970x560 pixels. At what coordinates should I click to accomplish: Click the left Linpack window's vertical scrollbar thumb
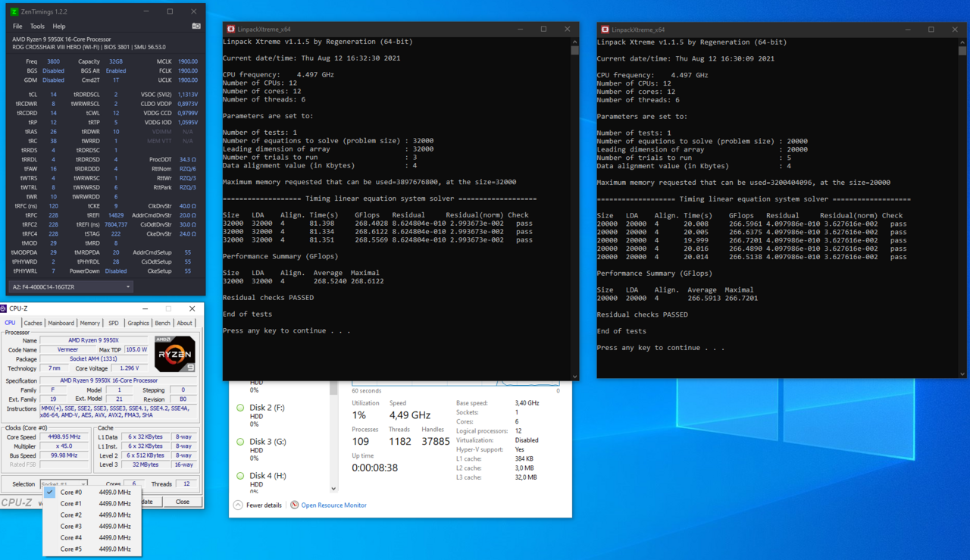click(x=574, y=51)
